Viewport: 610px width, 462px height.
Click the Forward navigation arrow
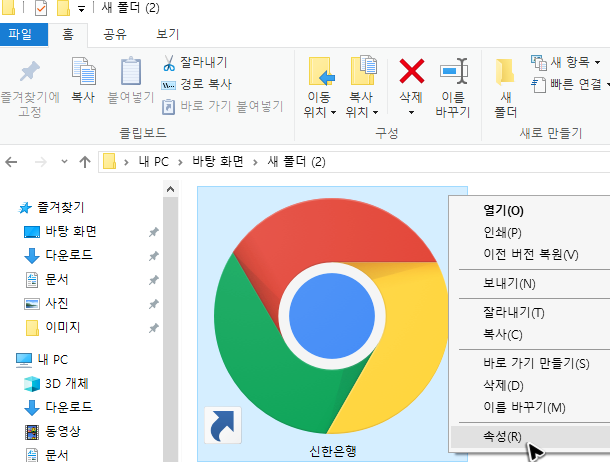tap(40, 162)
